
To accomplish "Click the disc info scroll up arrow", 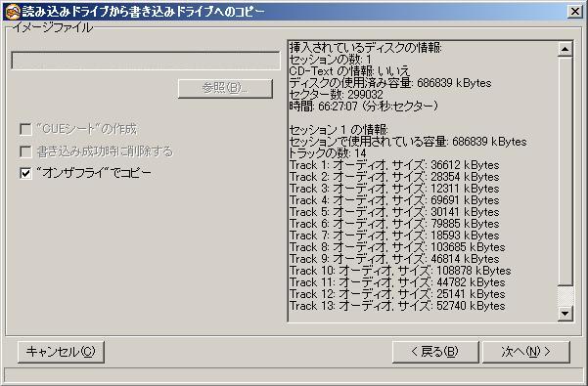I will 565,49.
